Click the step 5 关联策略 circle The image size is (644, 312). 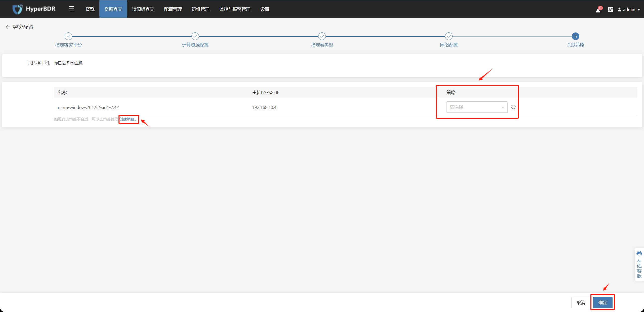[x=576, y=36]
